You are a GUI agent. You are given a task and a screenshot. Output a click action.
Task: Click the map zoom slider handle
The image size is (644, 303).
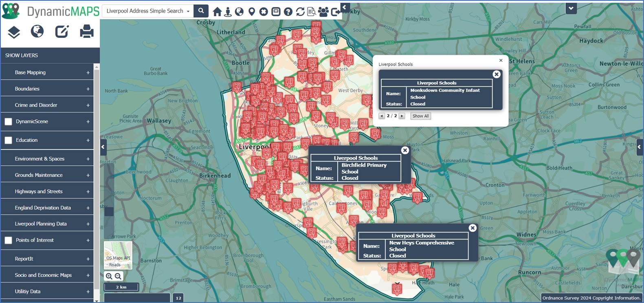coord(109,212)
